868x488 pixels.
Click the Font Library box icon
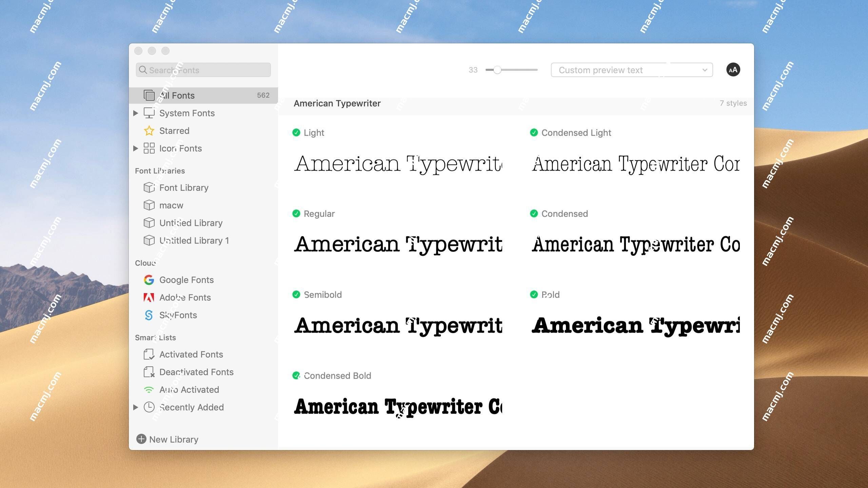click(x=149, y=187)
